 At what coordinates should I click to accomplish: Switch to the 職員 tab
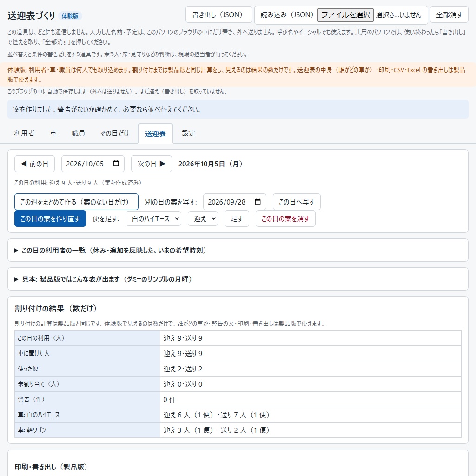coord(78,133)
